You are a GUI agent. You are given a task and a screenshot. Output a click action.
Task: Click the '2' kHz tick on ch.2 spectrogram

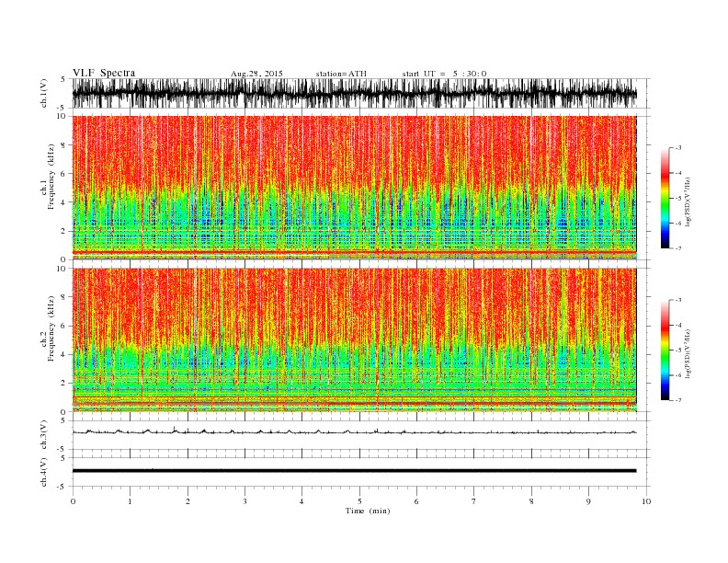coord(64,384)
